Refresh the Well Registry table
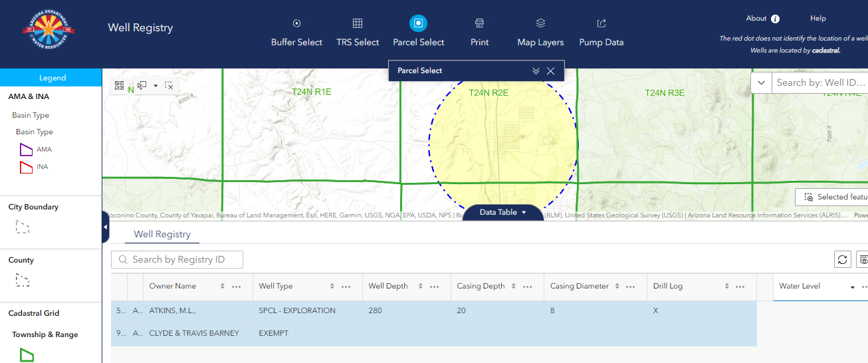Screen dimensions: 868x363 tap(843, 259)
